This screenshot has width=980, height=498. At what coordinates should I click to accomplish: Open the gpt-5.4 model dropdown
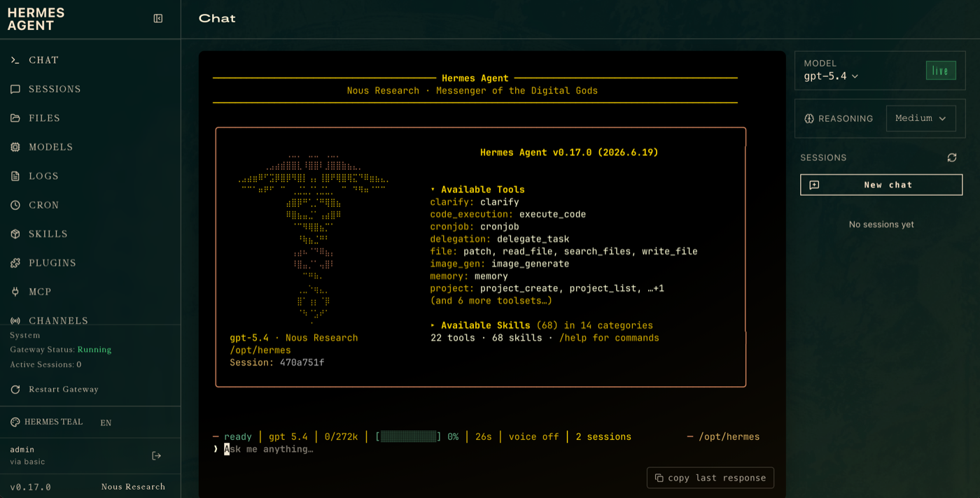coord(831,76)
